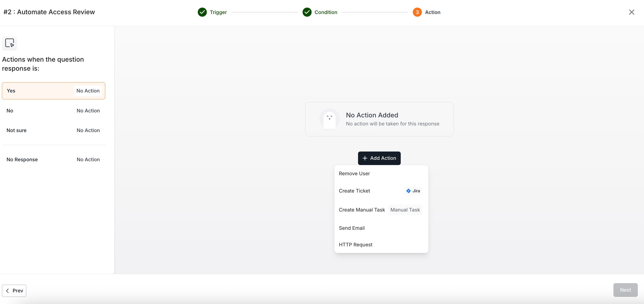Click the Manual Task badge tag
The width and height of the screenshot is (644, 304).
point(405,210)
